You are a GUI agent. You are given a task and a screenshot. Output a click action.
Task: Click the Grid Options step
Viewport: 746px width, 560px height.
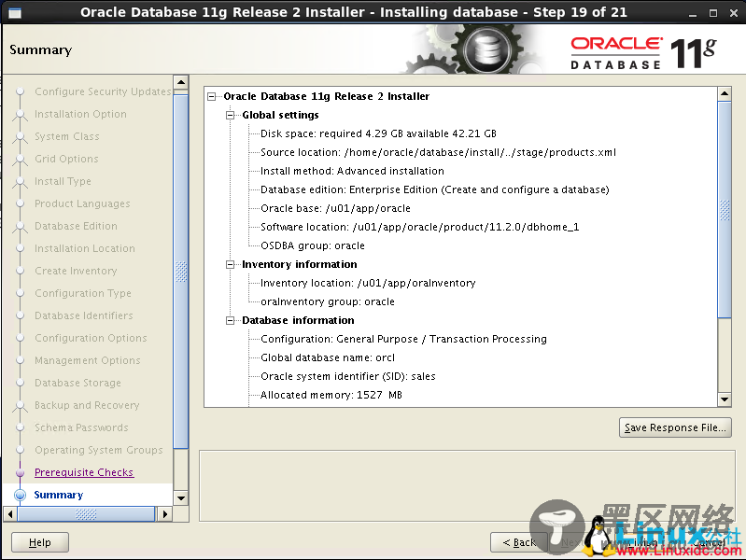point(66,159)
